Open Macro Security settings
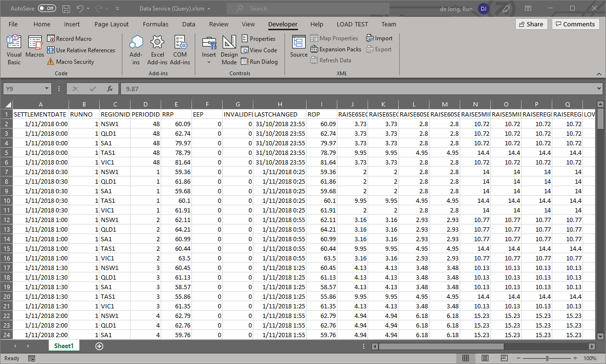Viewport: 606px width, 364px height. (70, 62)
